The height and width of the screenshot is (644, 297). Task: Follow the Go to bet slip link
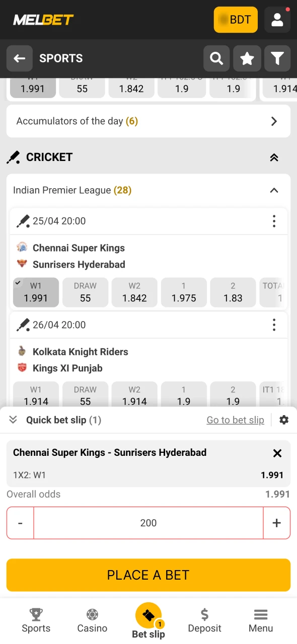235,420
